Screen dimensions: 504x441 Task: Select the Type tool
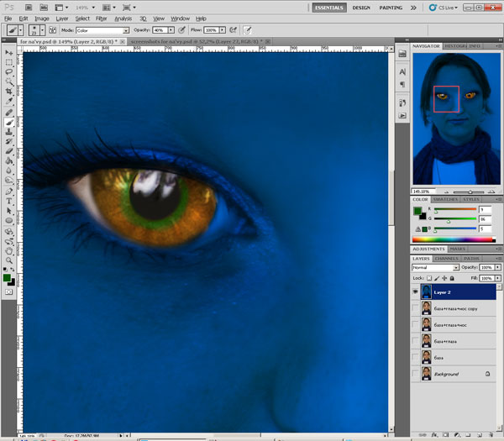(9, 201)
